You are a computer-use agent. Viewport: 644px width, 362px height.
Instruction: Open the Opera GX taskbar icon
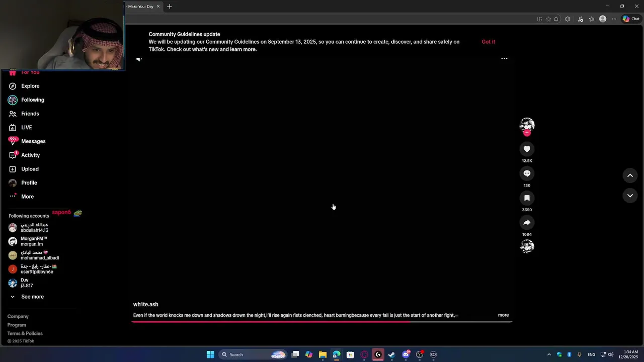(x=364, y=354)
